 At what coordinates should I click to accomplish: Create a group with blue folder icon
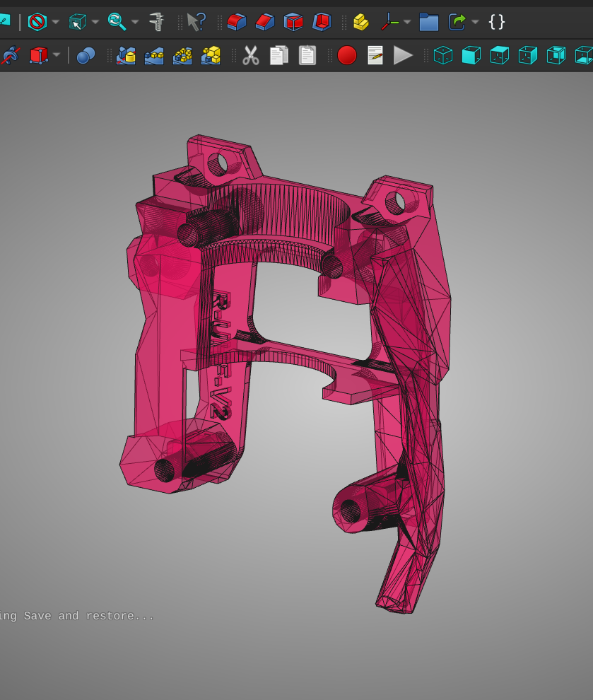[x=429, y=21]
